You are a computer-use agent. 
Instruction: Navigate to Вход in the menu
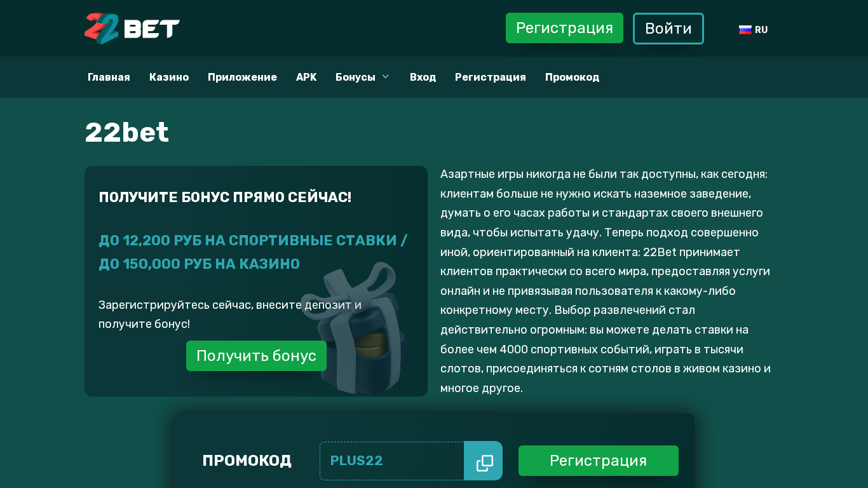(x=423, y=77)
